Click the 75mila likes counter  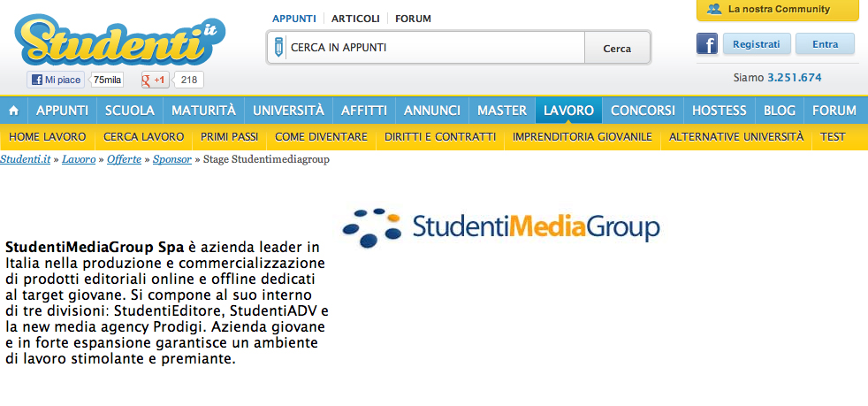106,80
